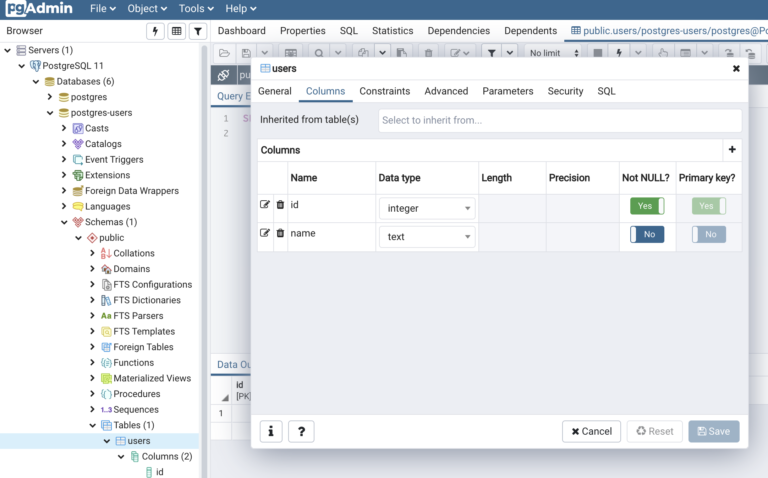
Task: Toggle Not NULL for the name column
Action: 647,234
